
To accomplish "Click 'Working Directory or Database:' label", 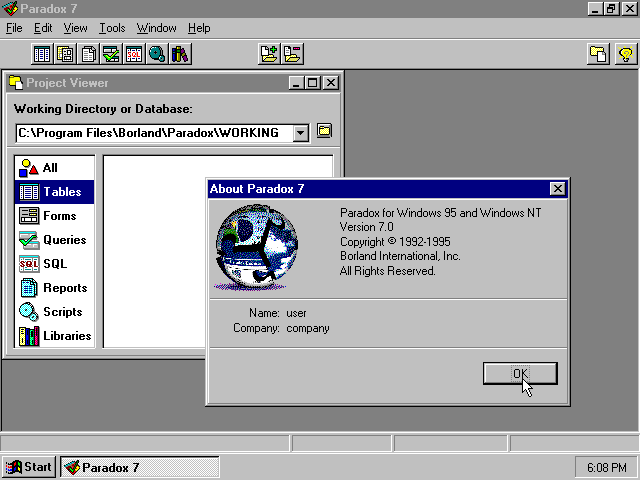I will (103, 109).
